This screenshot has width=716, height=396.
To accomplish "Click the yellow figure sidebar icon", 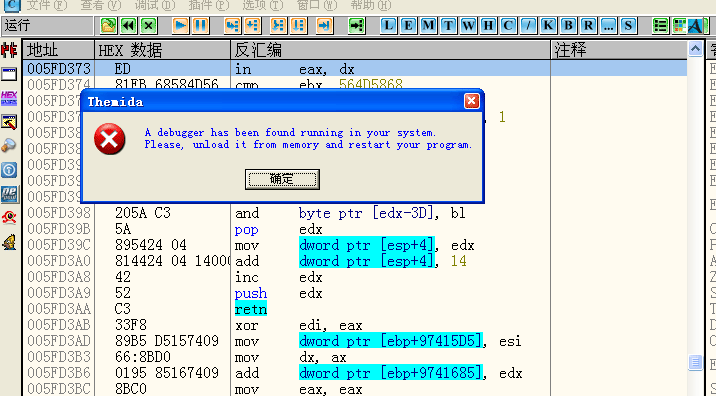I will click(x=9, y=242).
